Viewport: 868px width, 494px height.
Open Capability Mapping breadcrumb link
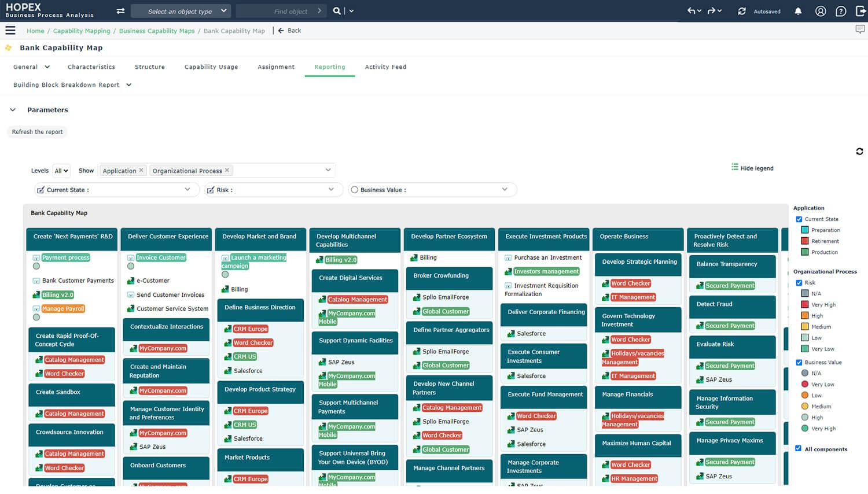click(x=82, y=31)
